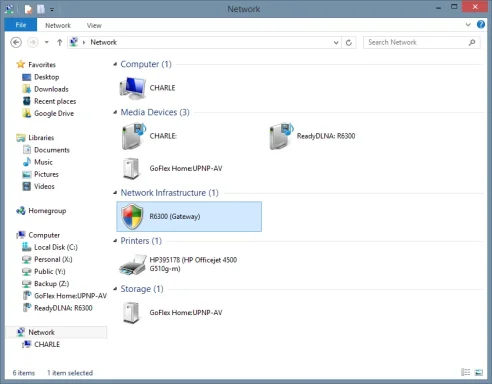Viewport: 492px width, 384px height.
Task: Open the File menu
Action: (x=21, y=25)
